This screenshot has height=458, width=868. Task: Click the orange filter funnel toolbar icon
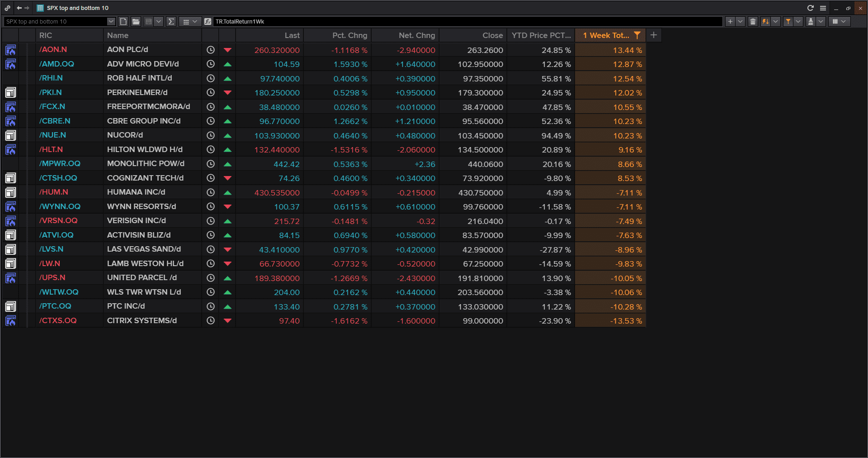coord(788,21)
